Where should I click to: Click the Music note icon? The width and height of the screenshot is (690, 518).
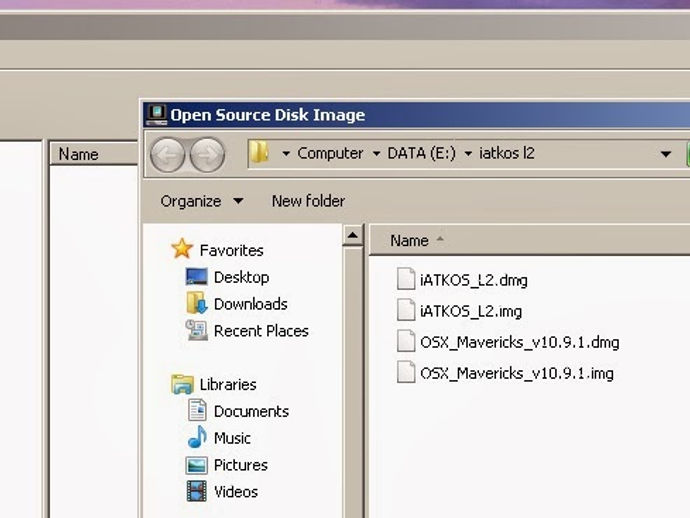point(197,437)
